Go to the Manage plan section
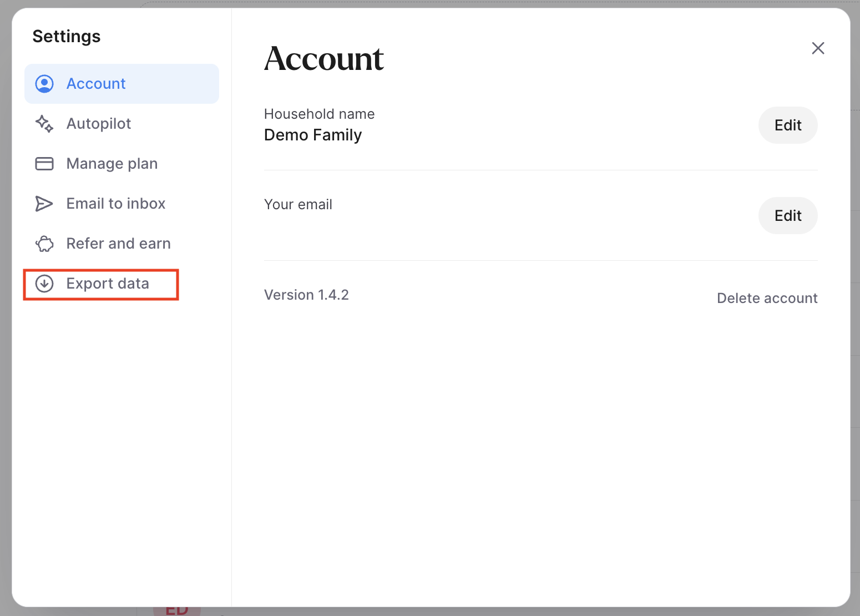Image resolution: width=860 pixels, height=616 pixels. click(112, 164)
